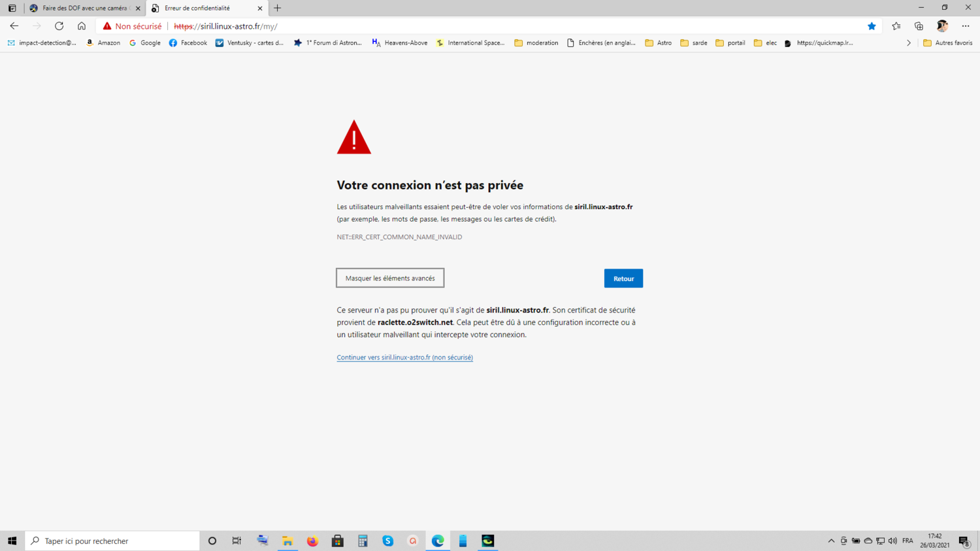Click the blue 'Retour' button
This screenshot has width=980, height=551.
[x=623, y=278]
